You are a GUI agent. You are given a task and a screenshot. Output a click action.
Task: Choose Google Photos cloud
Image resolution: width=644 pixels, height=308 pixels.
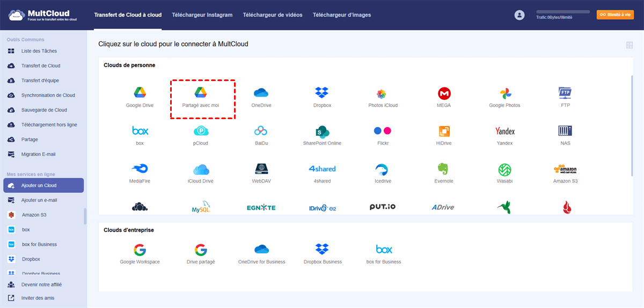click(x=504, y=93)
